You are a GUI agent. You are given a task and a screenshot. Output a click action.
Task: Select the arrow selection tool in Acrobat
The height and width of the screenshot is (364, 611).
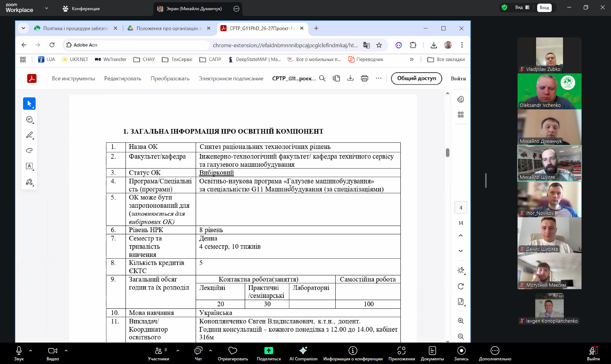point(29,104)
